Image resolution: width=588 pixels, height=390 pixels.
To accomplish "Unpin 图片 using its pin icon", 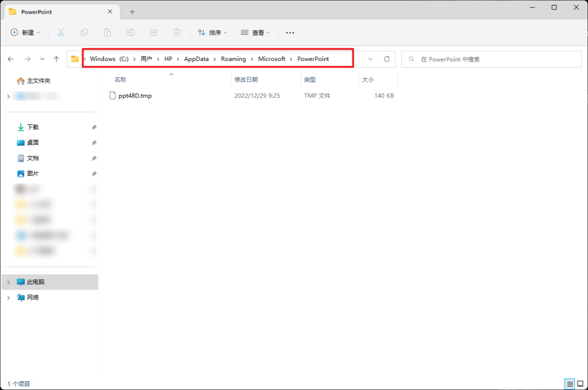I will tap(94, 174).
